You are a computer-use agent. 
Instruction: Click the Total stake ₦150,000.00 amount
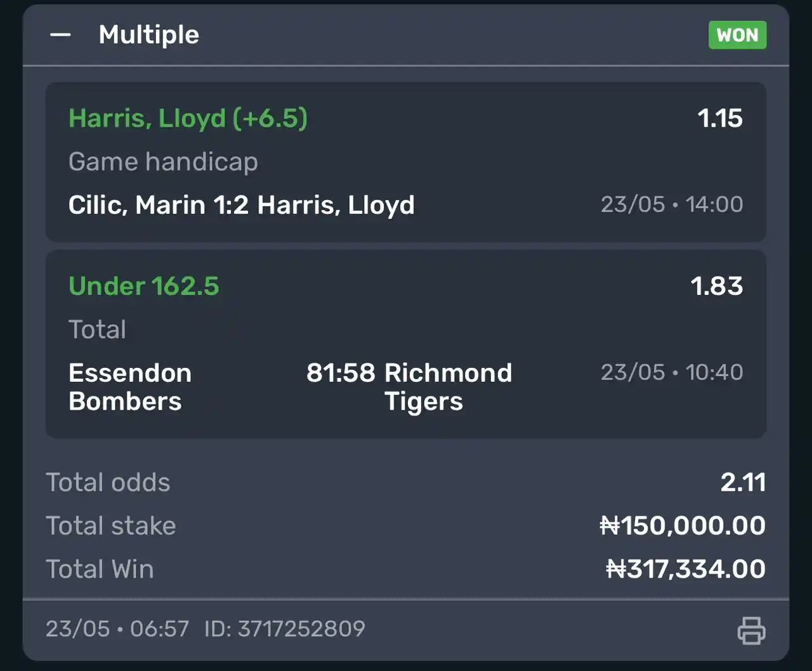tap(683, 526)
